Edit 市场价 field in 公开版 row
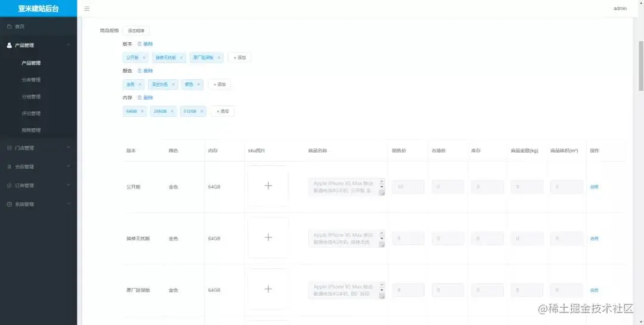Image resolution: width=644 pixels, height=325 pixels. point(448,187)
